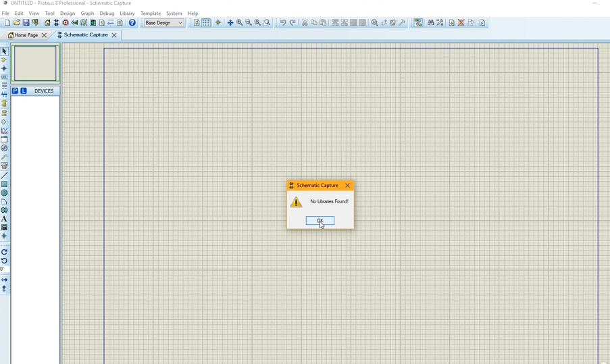Viewport: 610px width, 364px height.
Task: Select the Wire Label Mode tool
Action: [x=4, y=77]
